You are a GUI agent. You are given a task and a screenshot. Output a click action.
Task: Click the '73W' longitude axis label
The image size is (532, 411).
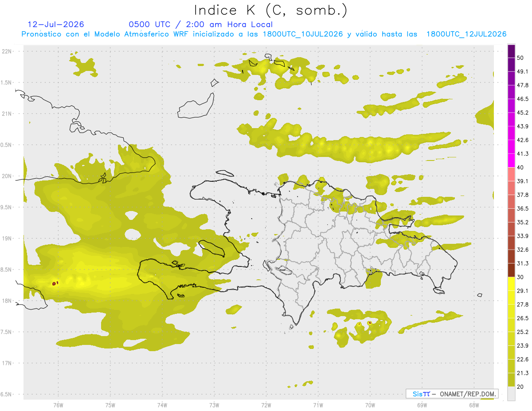[x=214, y=405]
